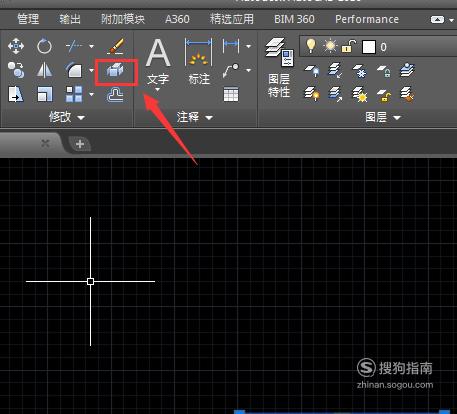
Task: Click the 标注 Dimension tool
Action: 199,61
